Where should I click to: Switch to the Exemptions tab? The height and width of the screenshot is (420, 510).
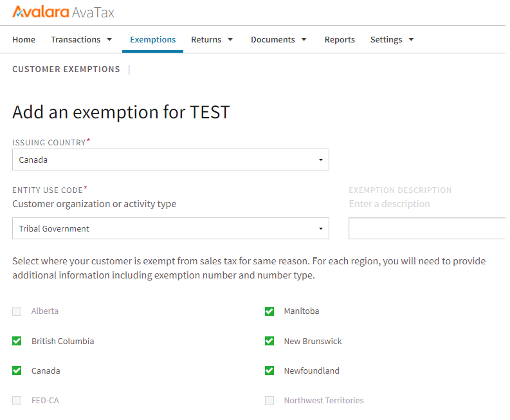pyautogui.click(x=152, y=39)
